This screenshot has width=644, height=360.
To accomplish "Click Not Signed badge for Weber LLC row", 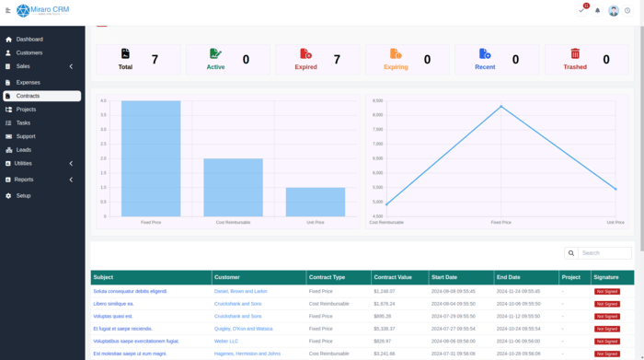I will coord(607,342).
